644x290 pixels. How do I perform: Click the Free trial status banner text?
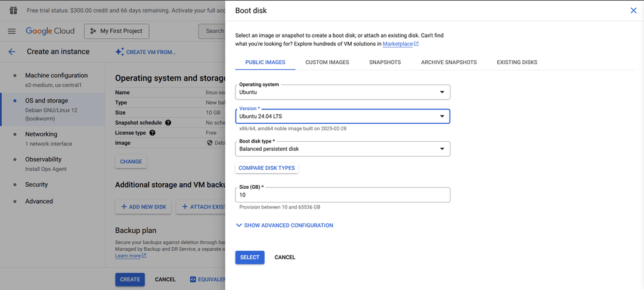[126, 10]
